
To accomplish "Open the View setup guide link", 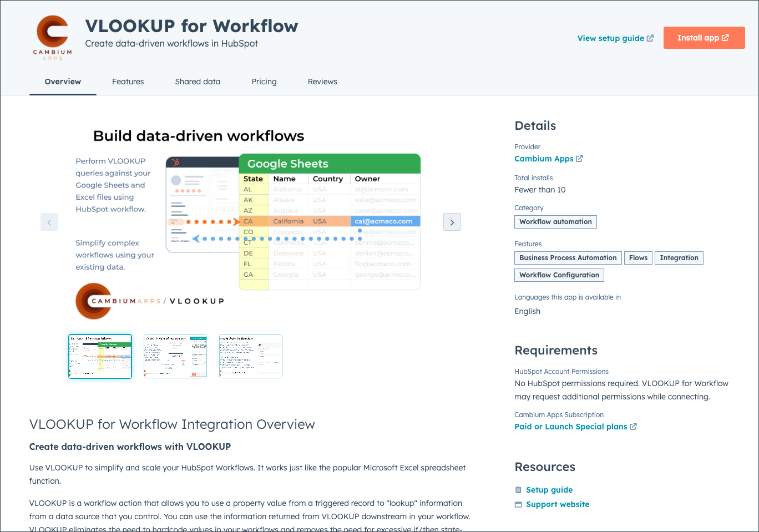I will (615, 38).
